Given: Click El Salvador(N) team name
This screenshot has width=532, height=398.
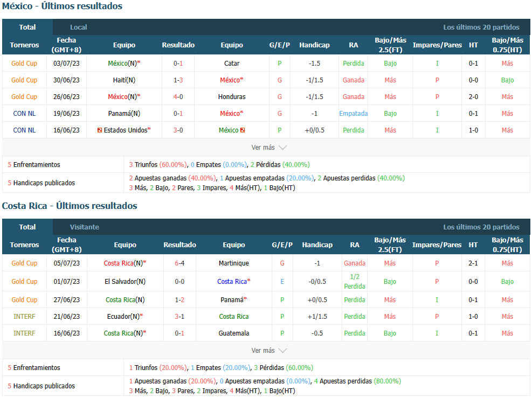Looking at the screenshot, I should coord(125,281).
